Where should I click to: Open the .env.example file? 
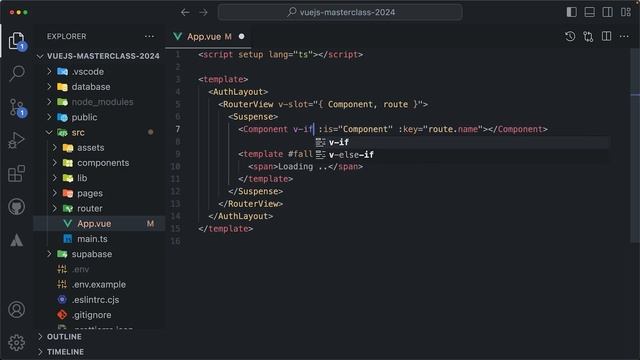coord(99,284)
